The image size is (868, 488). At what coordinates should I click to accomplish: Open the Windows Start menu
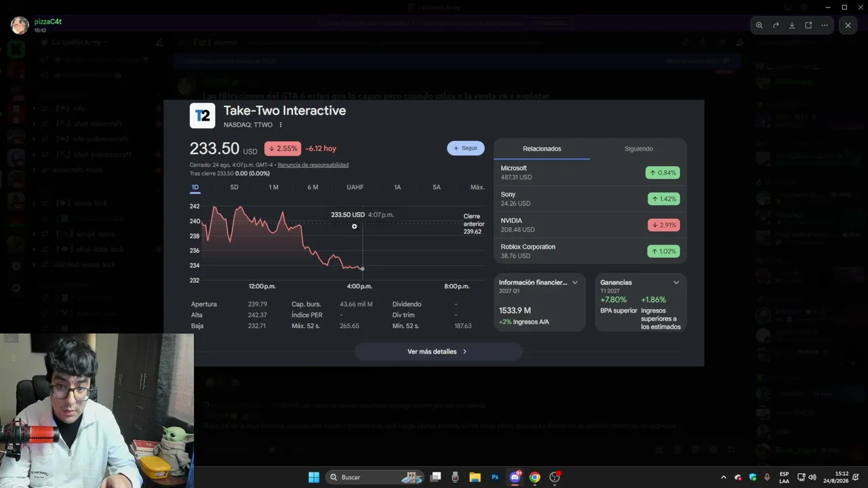(x=314, y=477)
